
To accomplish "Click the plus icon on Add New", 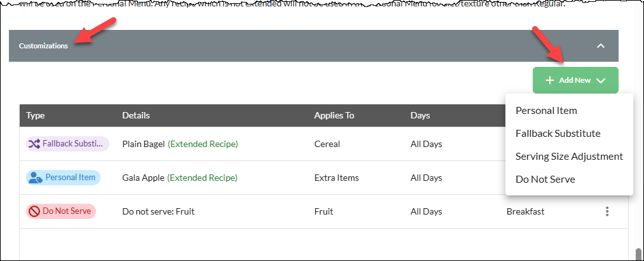I will [549, 80].
